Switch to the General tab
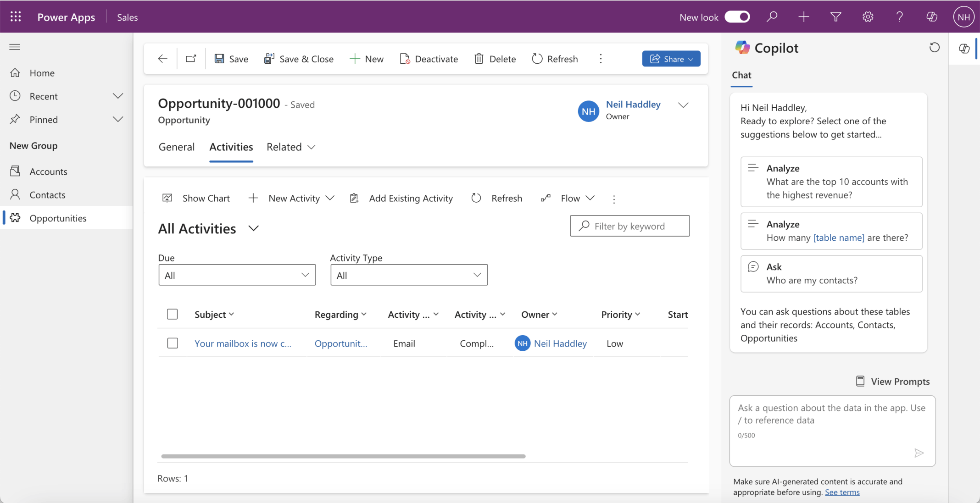980x503 pixels. point(177,147)
